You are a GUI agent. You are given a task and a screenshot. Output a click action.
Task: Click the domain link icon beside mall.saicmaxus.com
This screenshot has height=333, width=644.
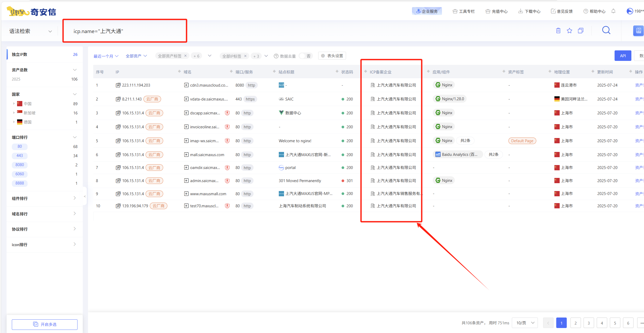(x=186, y=155)
